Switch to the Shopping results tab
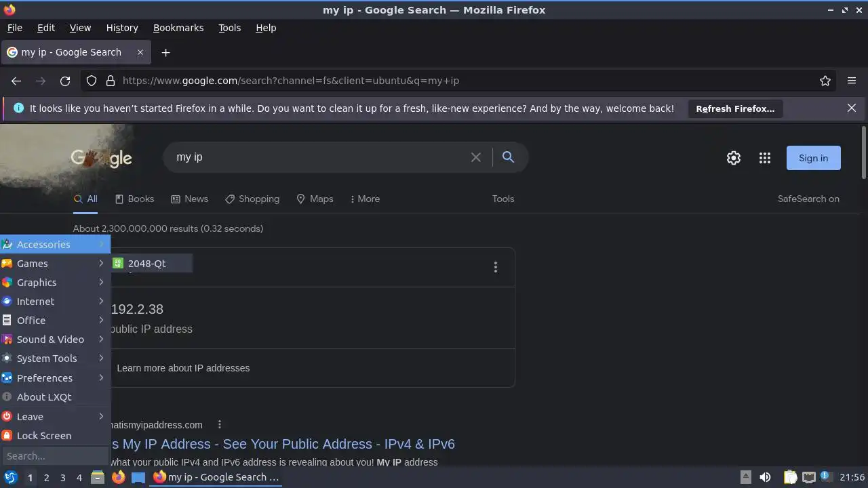 [x=252, y=199]
